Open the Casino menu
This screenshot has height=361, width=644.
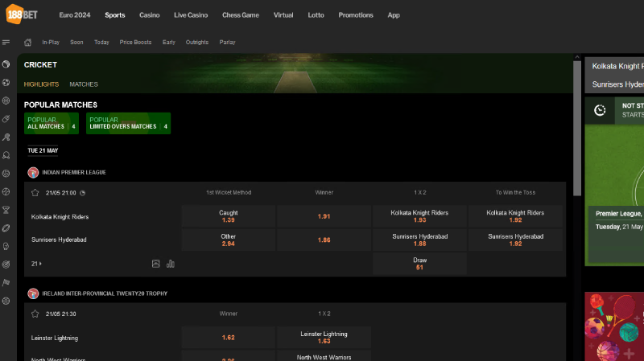pyautogui.click(x=150, y=15)
